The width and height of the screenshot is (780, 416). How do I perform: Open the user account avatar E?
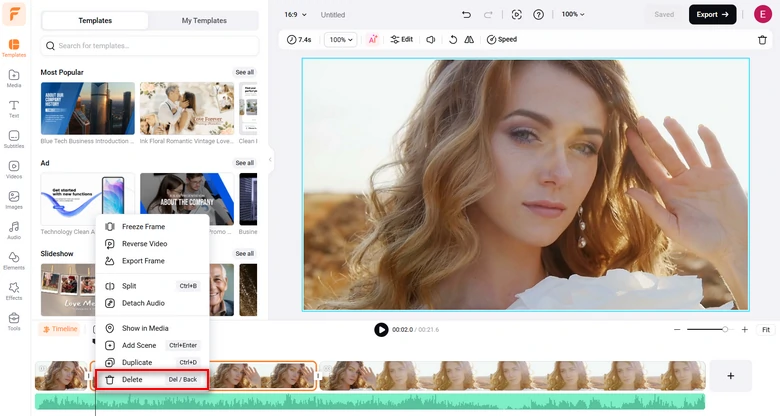pyautogui.click(x=763, y=14)
